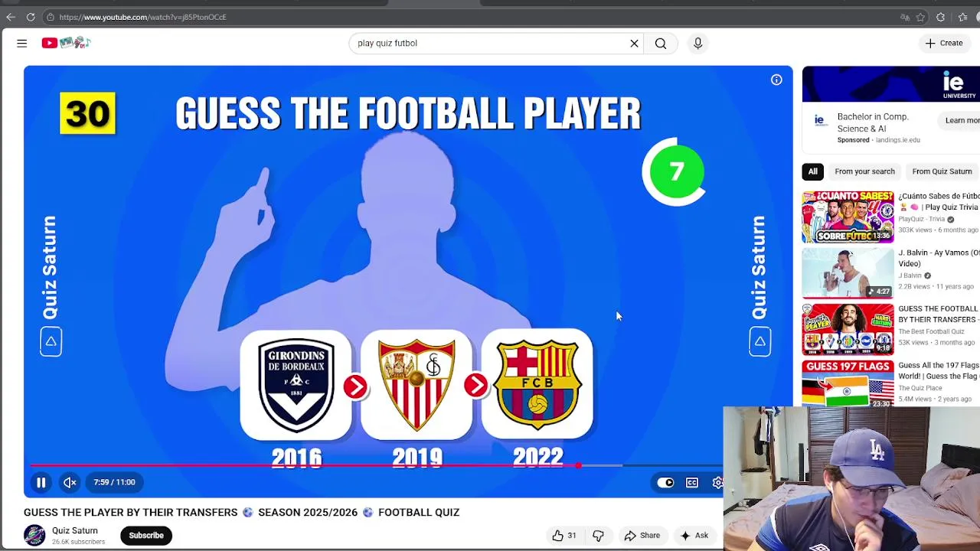Click the 7:59 / 11:00 time display
The image size is (980, 551).
coord(114,482)
